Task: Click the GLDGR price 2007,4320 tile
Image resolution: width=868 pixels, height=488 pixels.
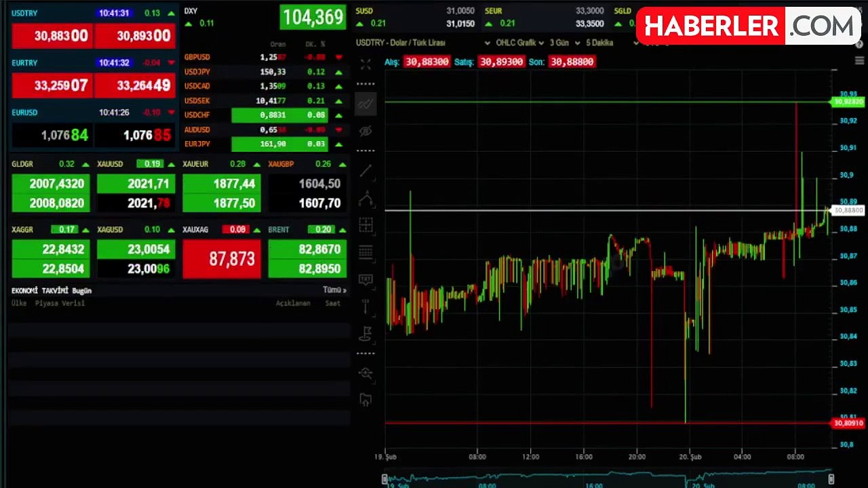Action: [51, 184]
